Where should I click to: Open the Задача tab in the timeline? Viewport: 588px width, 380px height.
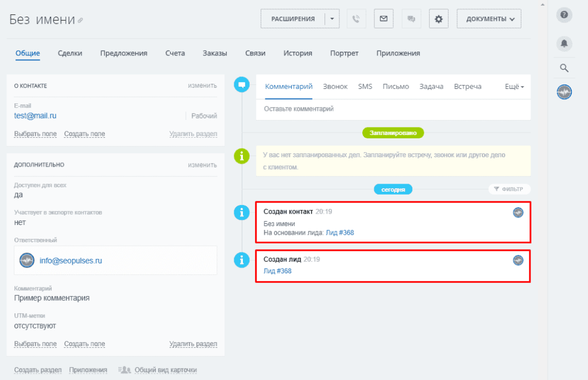tap(431, 86)
